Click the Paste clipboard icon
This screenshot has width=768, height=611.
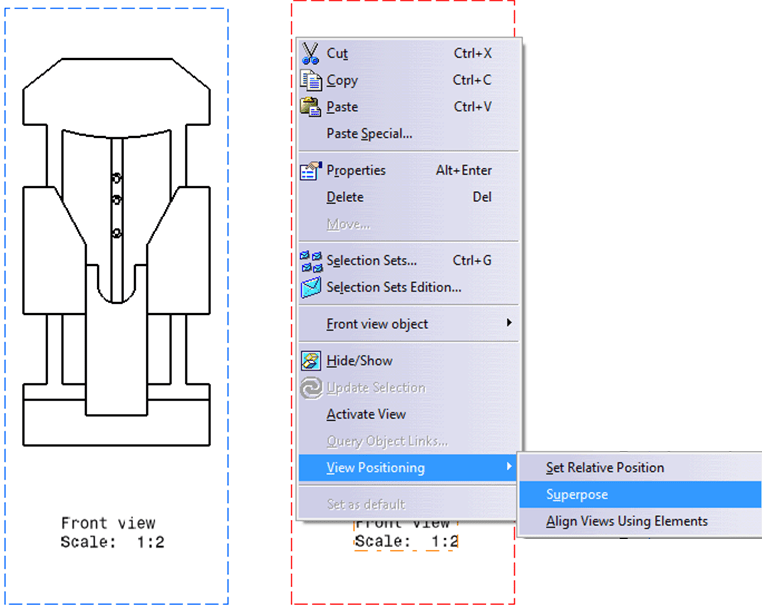311,107
